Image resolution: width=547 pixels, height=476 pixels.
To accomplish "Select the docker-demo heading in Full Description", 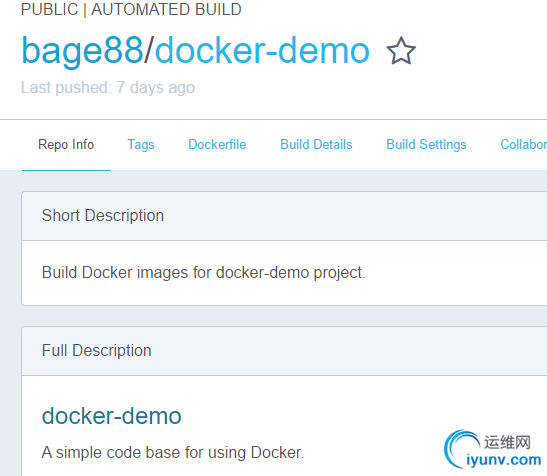I will (112, 416).
